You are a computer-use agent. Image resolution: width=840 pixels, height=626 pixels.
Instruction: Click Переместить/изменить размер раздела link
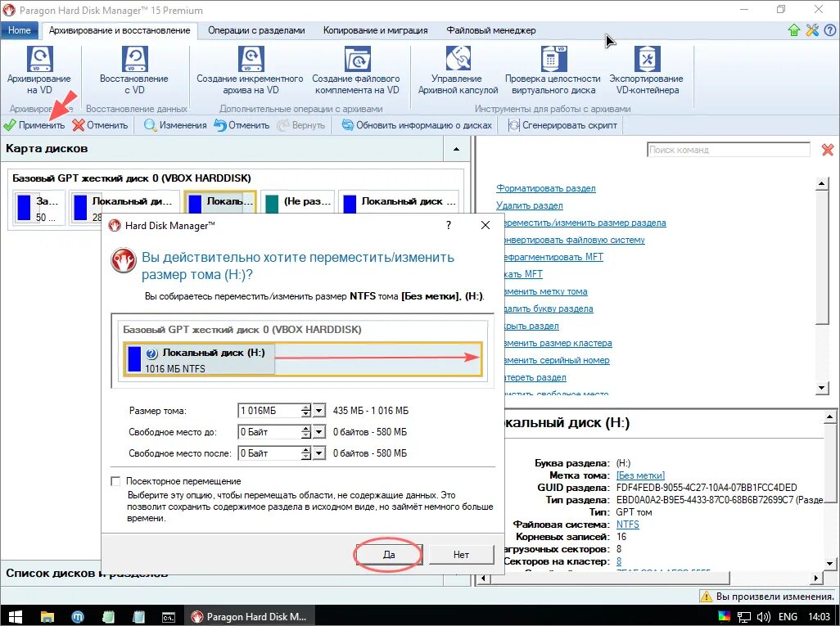(585, 223)
